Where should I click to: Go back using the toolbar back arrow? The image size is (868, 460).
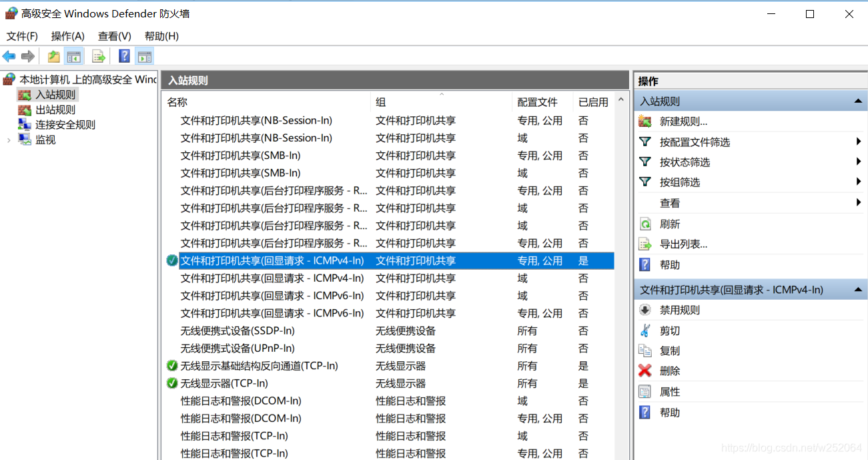pyautogui.click(x=9, y=57)
